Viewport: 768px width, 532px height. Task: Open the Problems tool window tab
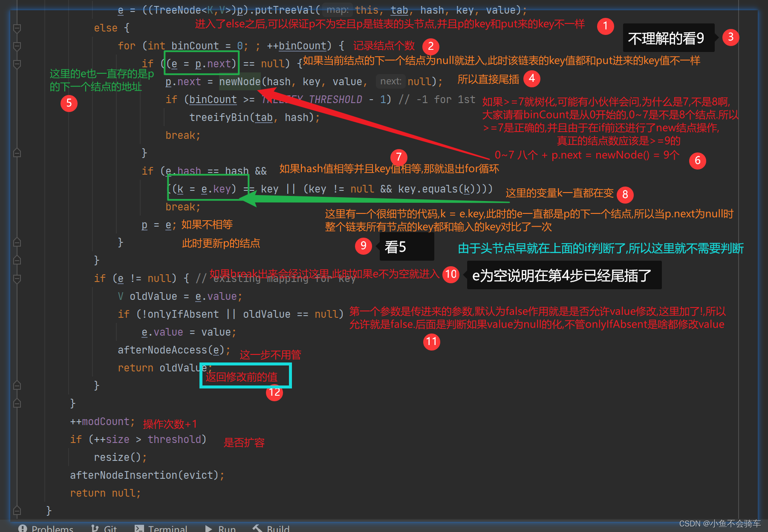(46, 529)
